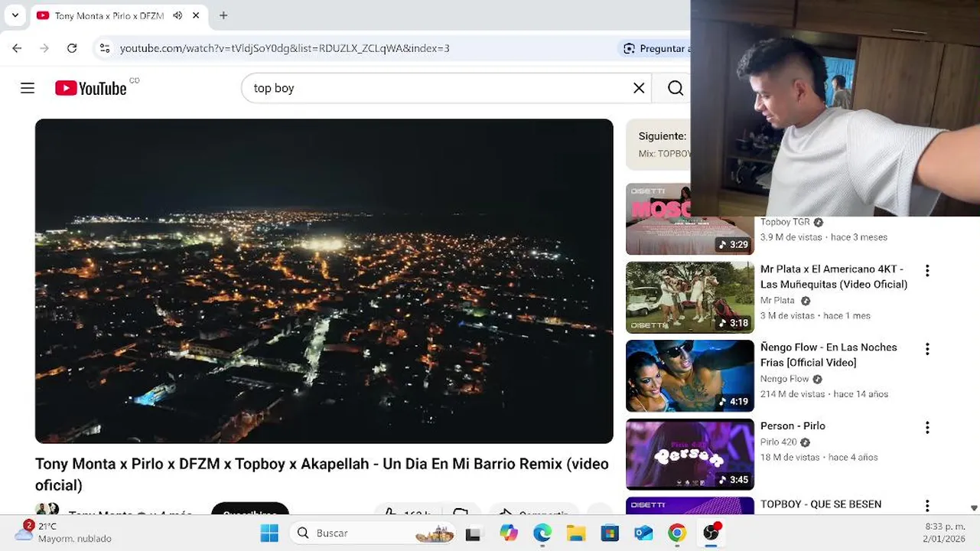Open the video title 'Un Dia En Mi Barrio Remix'
The width and height of the screenshot is (980, 551).
[x=322, y=474]
